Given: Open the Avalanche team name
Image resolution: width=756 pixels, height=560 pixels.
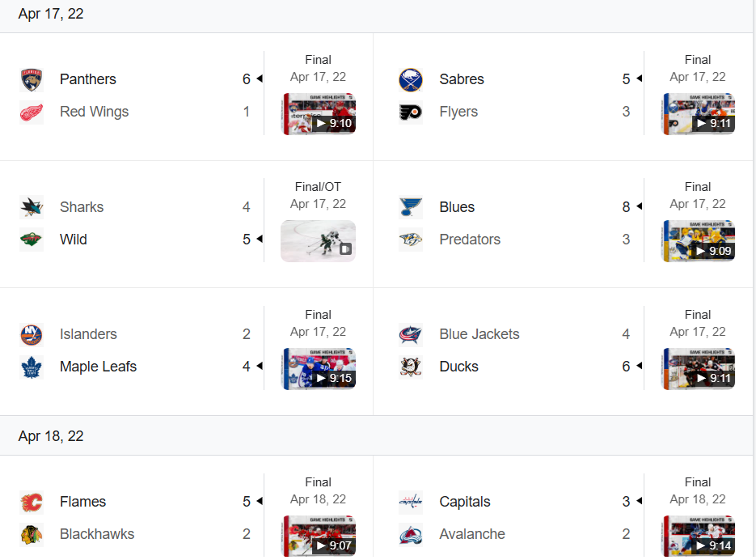Looking at the screenshot, I should click(x=472, y=534).
